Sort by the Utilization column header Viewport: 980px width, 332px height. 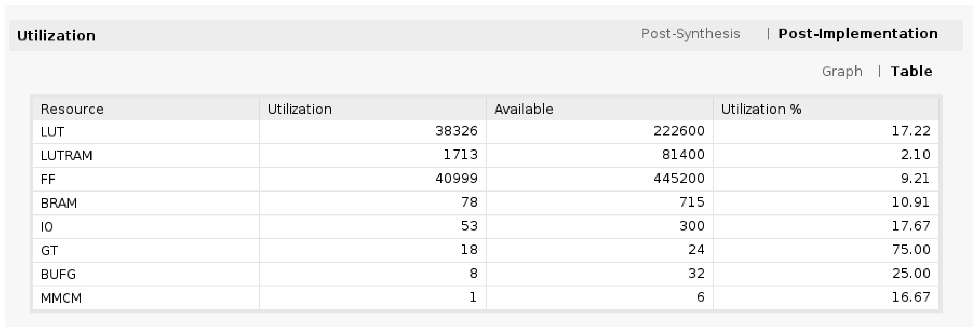tap(299, 109)
